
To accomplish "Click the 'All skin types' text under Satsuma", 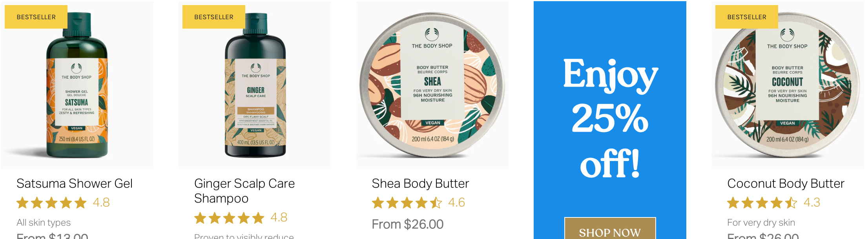I will (44, 223).
